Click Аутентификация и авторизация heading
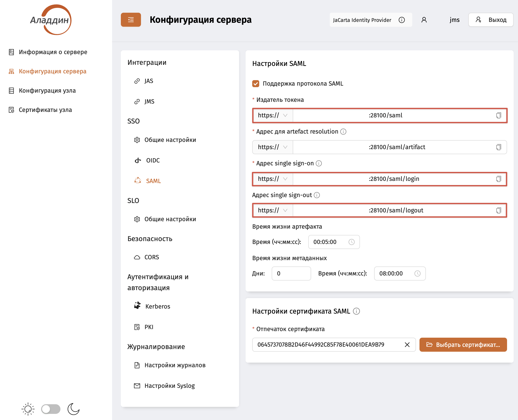 point(158,282)
